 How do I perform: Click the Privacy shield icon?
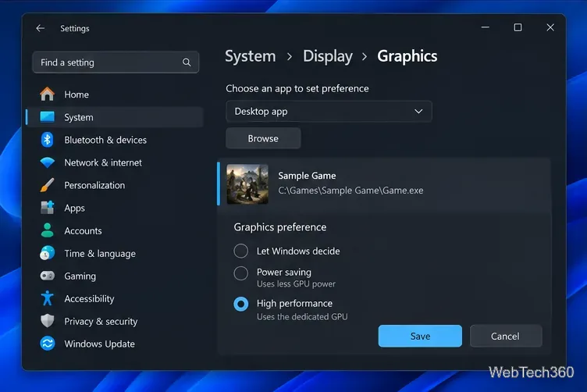[47, 321]
